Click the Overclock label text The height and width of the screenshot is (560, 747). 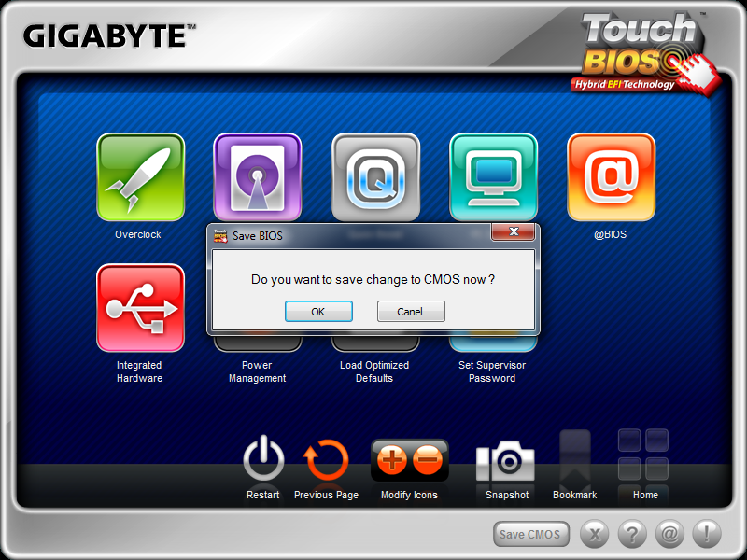[x=138, y=234]
